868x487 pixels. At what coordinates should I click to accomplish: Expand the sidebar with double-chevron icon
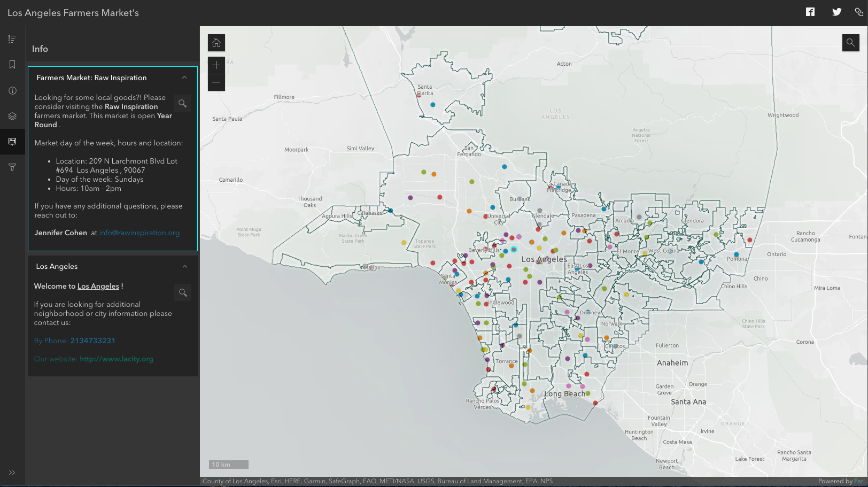[x=12, y=473]
